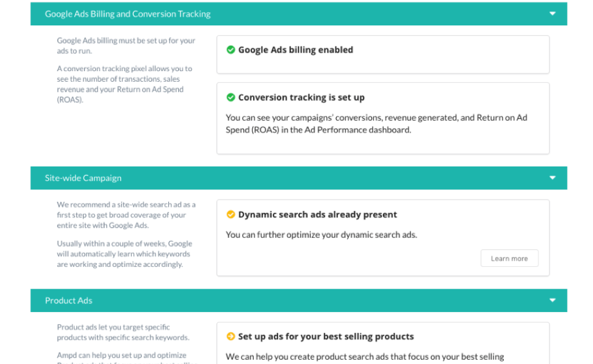Screen dimensions: 593x364
Task: Click the status indicator for best selling products setup
Action: pyautogui.click(x=231, y=336)
